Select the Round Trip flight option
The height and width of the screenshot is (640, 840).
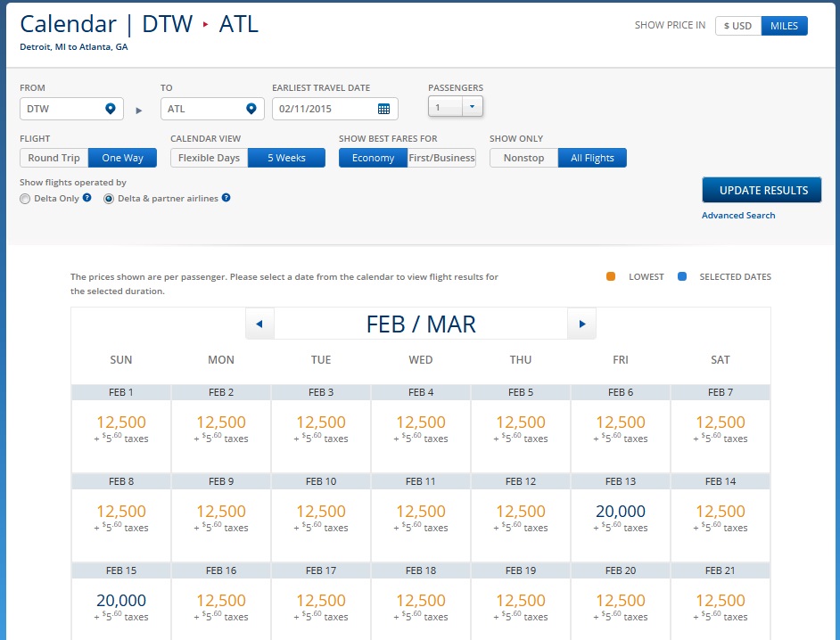54,158
